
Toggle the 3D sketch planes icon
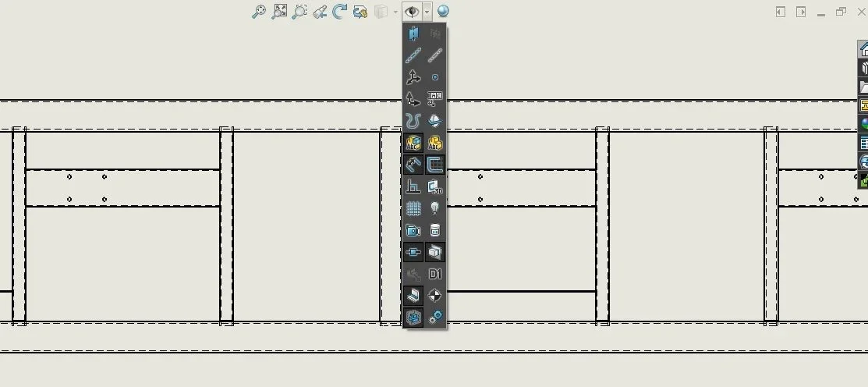pyautogui.click(x=435, y=186)
